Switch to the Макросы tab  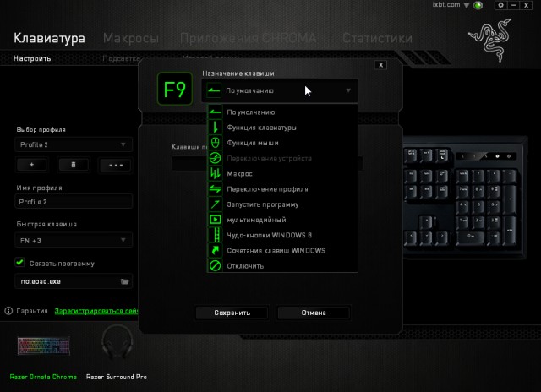coord(130,38)
